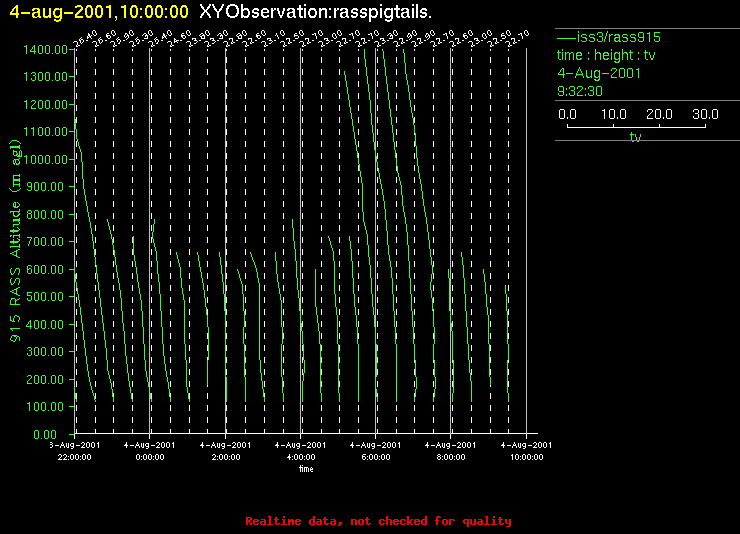Click the '23.10' label above the plot
The image size is (740, 534).
point(274,39)
